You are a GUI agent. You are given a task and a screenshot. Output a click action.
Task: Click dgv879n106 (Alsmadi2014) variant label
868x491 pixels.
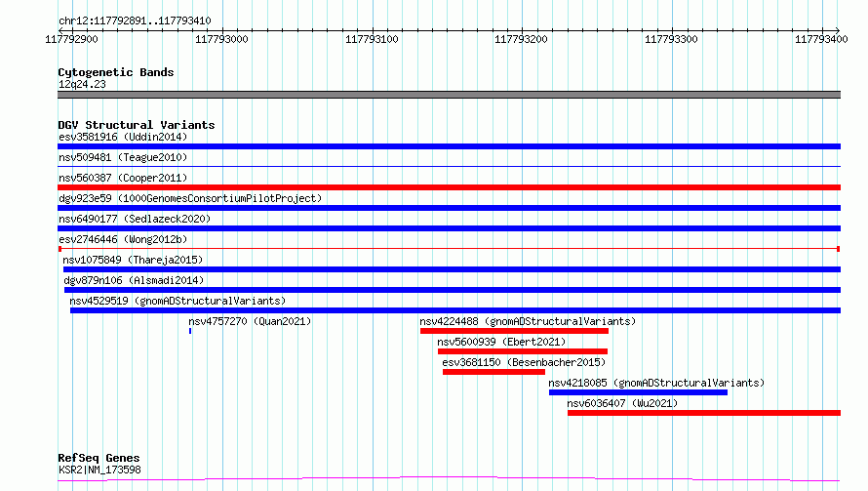pyautogui.click(x=134, y=280)
